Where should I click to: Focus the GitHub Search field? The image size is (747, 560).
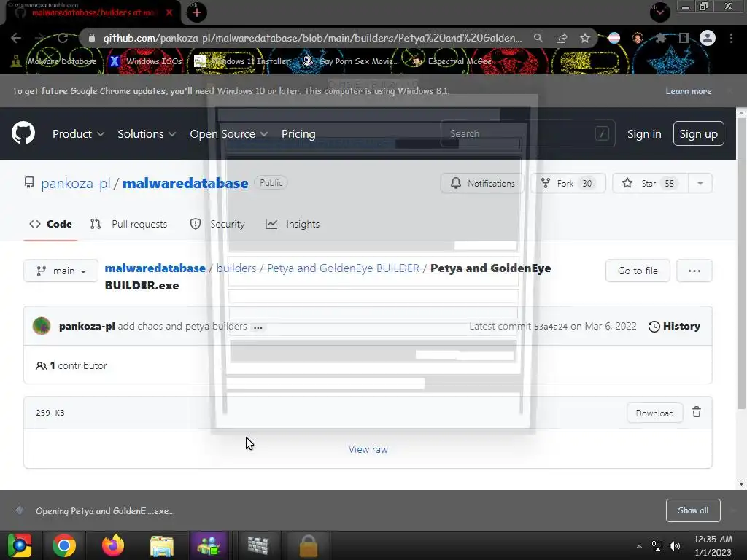(528, 134)
